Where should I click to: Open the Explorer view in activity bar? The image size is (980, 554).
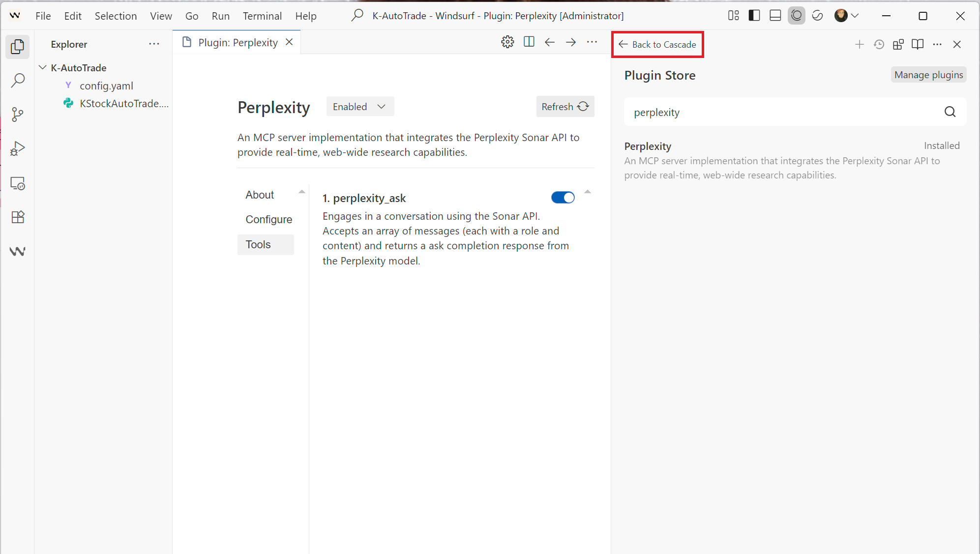[x=17, y=47]
